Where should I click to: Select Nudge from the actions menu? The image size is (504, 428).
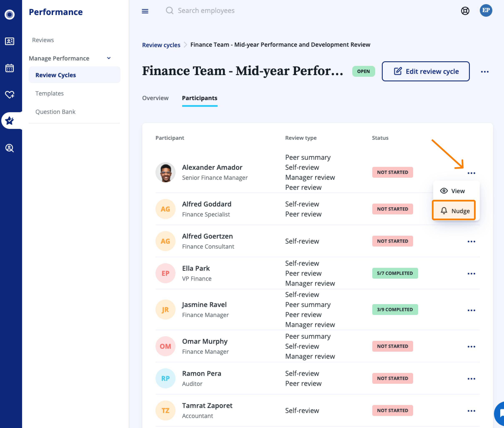[x=454, y=211]
